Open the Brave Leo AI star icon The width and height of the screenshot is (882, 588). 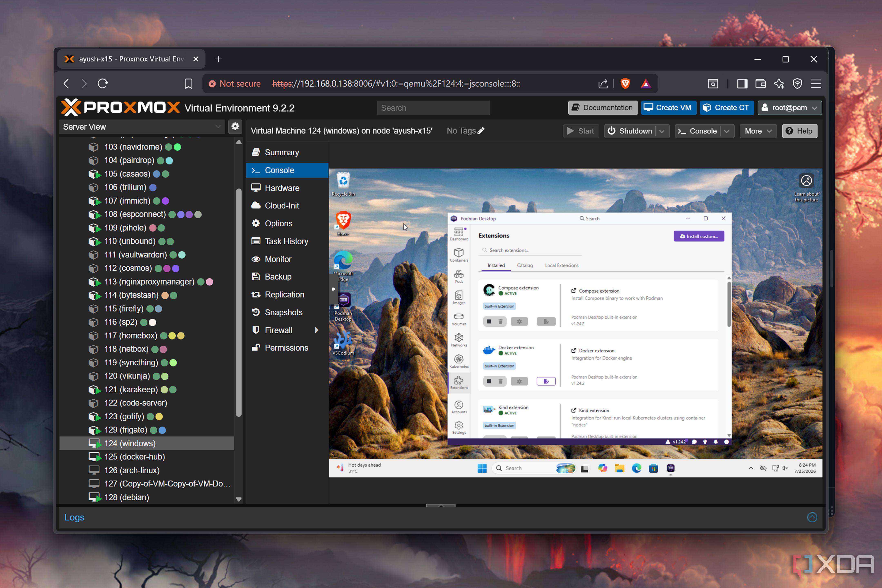click(779, 83)
